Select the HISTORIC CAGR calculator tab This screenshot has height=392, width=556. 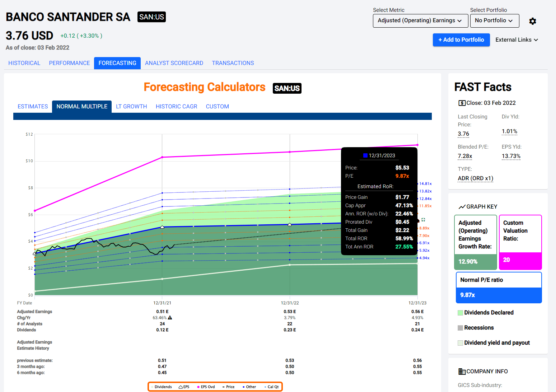(x=176, y=107)
